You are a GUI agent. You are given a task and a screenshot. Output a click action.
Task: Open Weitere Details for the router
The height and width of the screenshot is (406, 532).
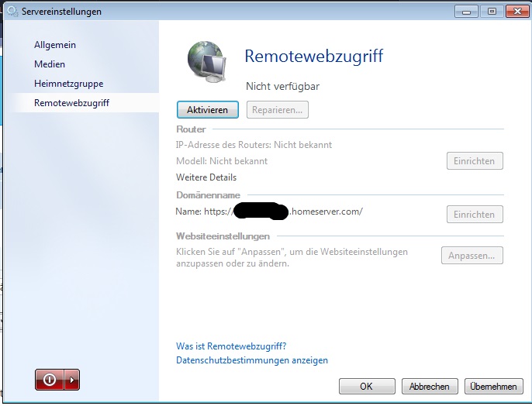[206, 177]
